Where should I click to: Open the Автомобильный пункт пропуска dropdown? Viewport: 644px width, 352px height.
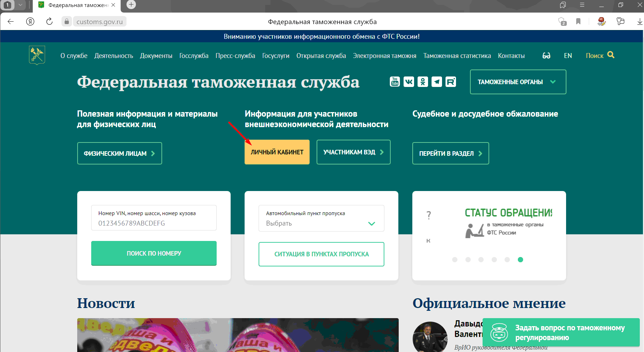321,218
